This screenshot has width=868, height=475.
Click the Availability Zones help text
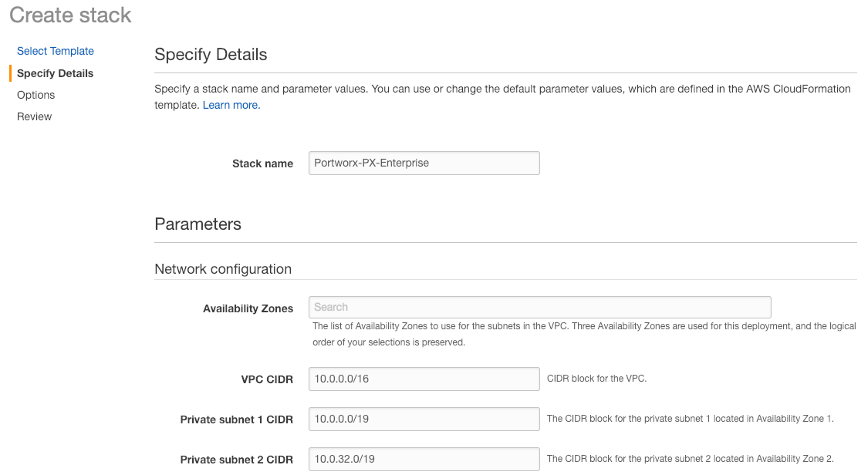coord(584,334)
